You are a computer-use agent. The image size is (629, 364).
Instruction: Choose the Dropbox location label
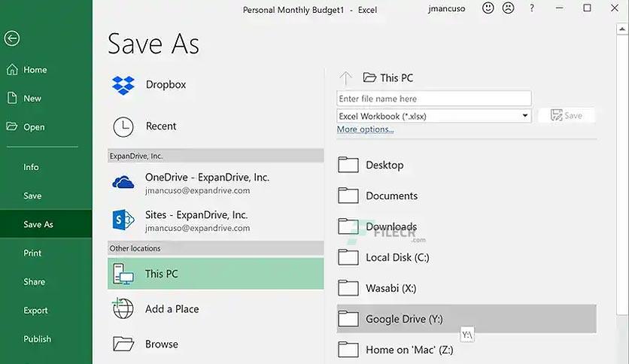(x=166, y=84)
